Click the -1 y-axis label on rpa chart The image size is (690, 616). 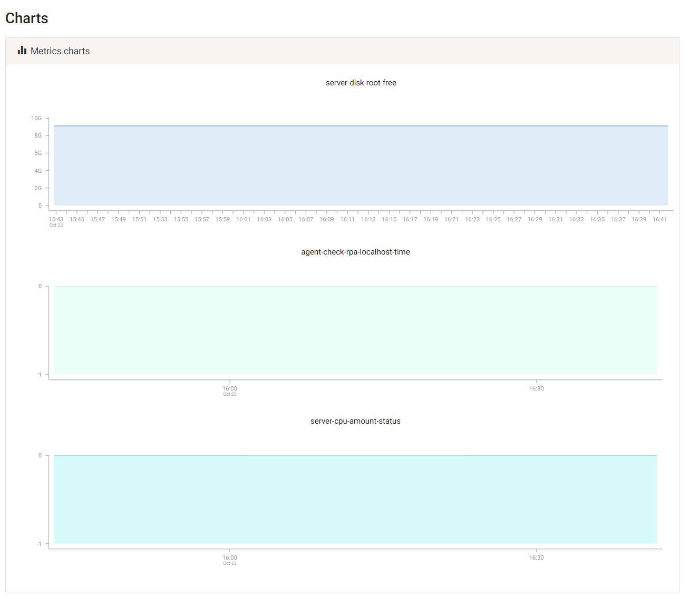pos(39,375)
